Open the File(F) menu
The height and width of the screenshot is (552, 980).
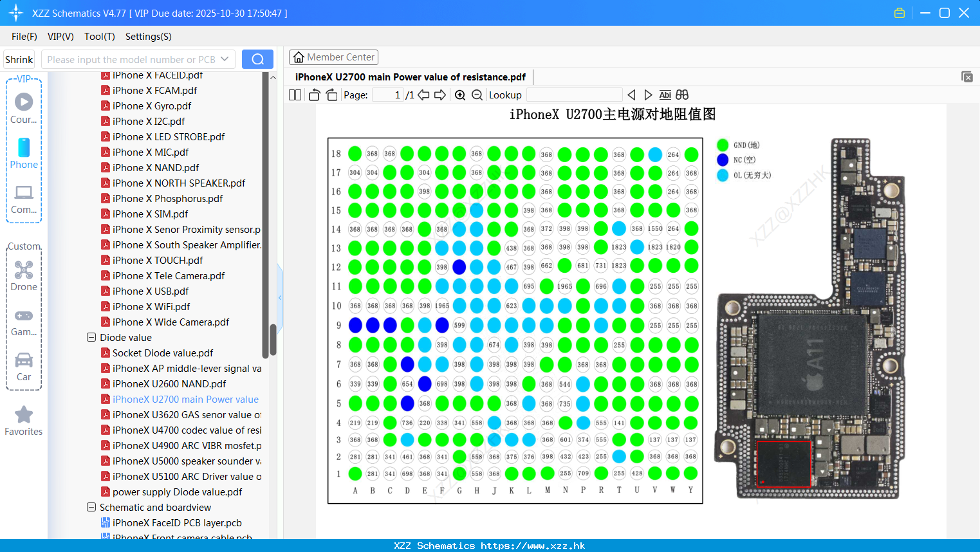[24, 37]
